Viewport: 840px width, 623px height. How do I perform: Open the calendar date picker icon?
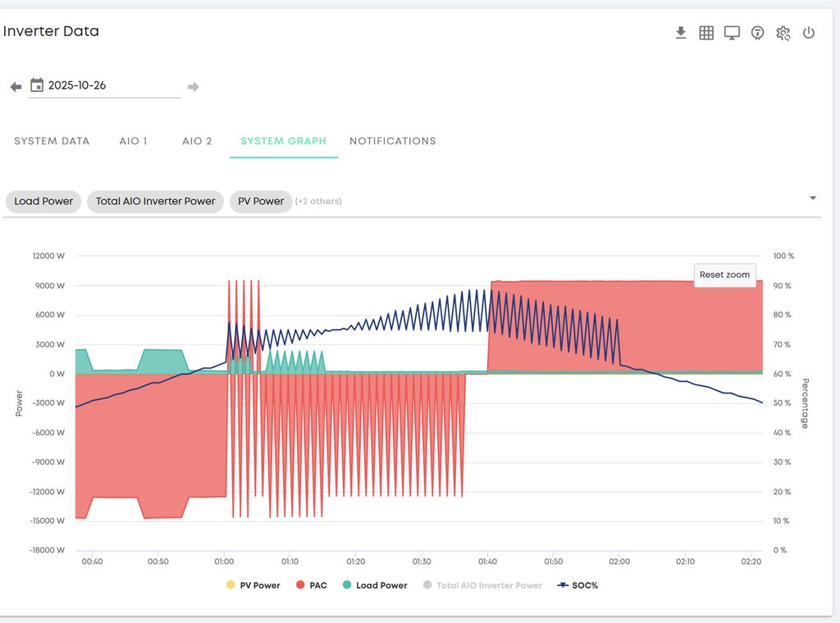tap(37, 85)
